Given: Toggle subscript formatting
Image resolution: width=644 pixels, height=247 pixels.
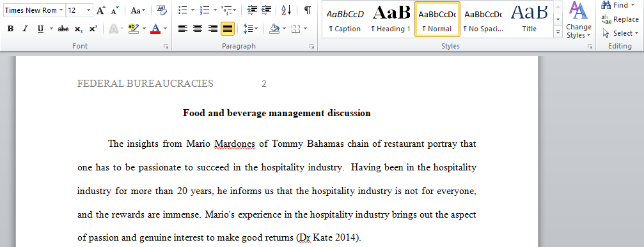Looking at the screenshot, I should coord(79,29).
